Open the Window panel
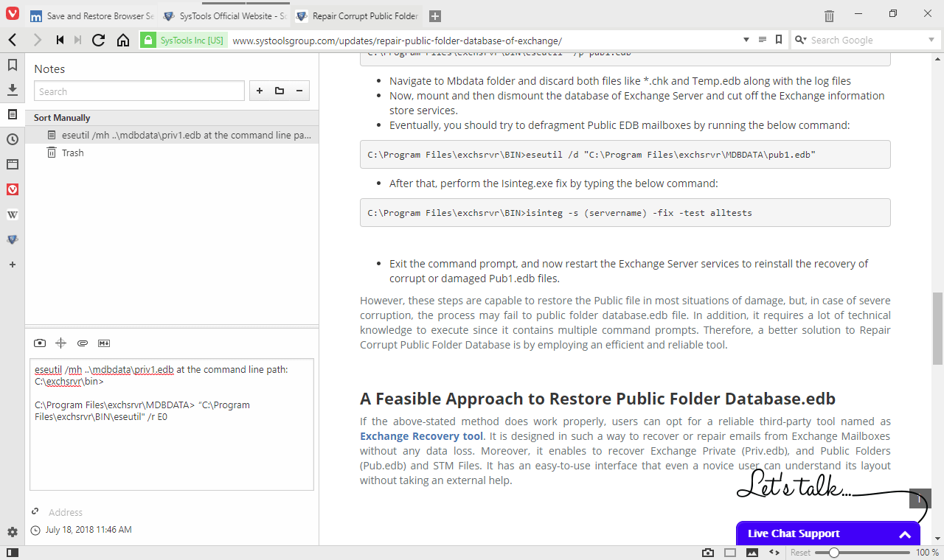This screenshot has width=944, height=560. click(x=12, y=164)
